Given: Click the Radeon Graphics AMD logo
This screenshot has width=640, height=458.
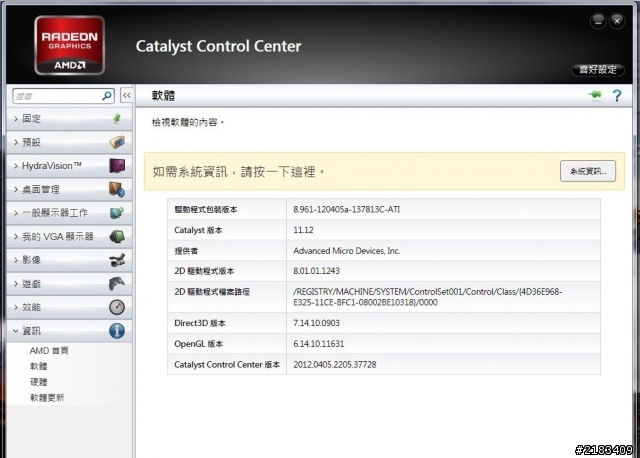Looking at the screenshot, I should click(69, 45).
